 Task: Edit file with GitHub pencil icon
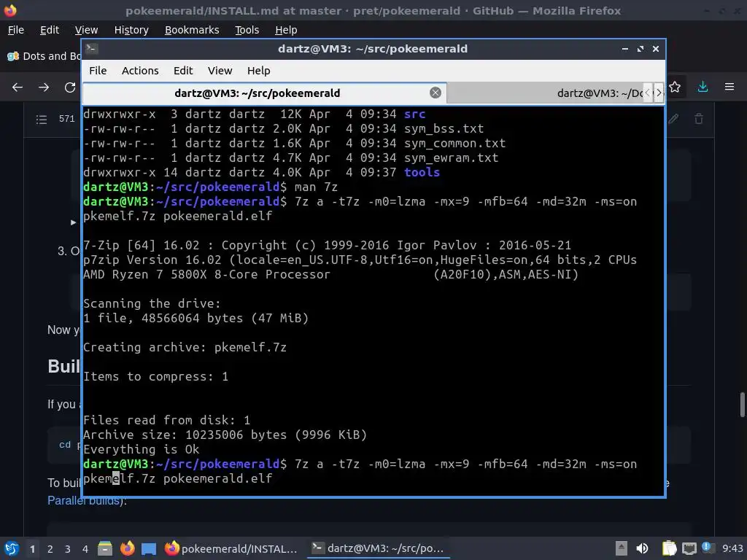point(673,119)
